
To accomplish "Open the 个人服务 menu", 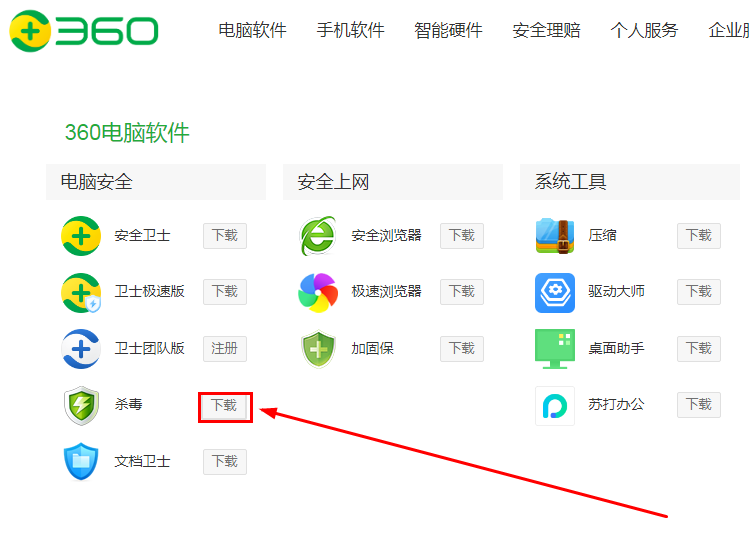I will click(644, 30).
